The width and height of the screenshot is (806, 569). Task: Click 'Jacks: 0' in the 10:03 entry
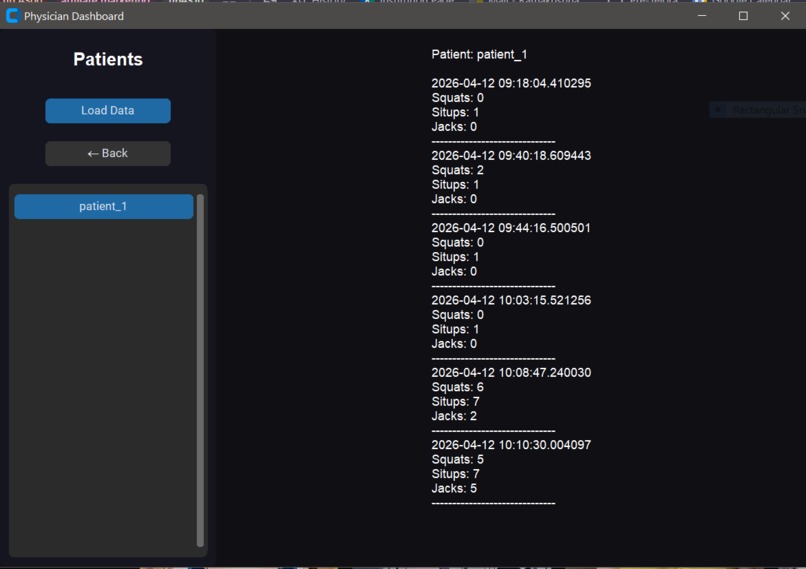click(454, 343)
